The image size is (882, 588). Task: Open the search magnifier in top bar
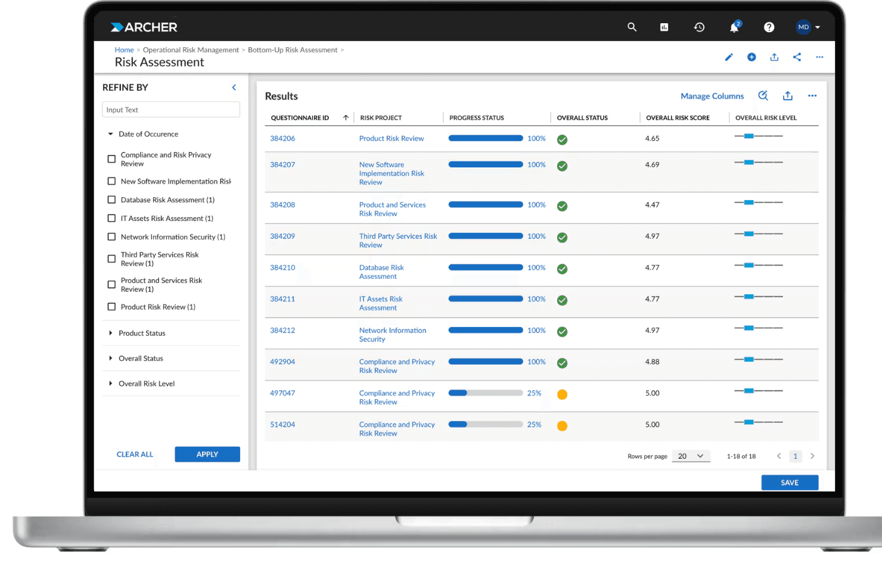[x=632, y=27]
